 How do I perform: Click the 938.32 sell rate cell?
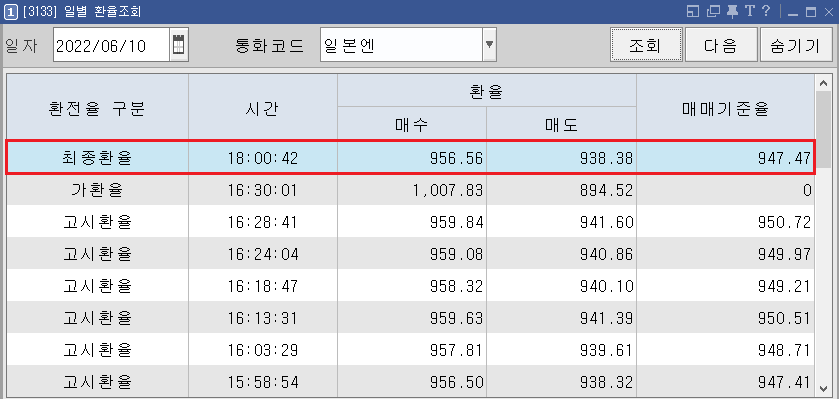pyautogui.click(x=561, y=381)
